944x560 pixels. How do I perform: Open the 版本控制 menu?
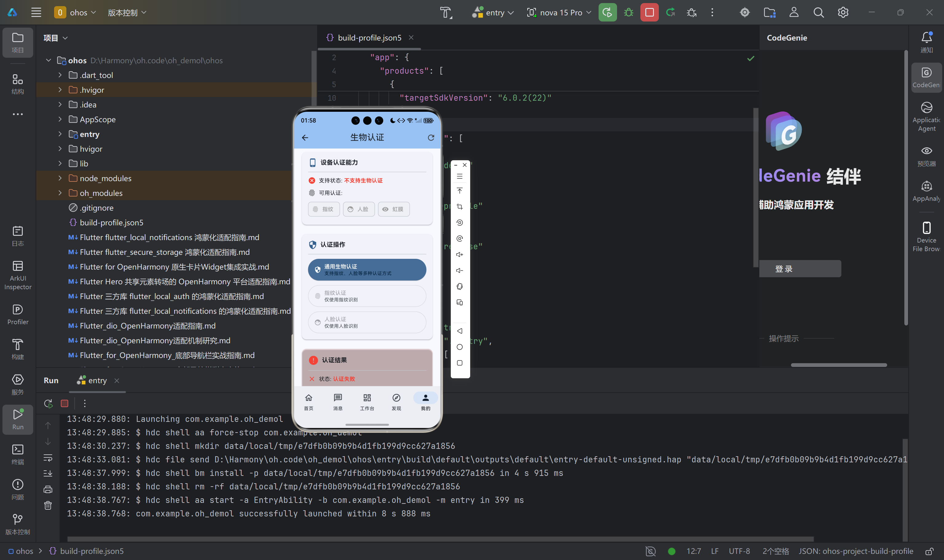click(x=127, y=13)
